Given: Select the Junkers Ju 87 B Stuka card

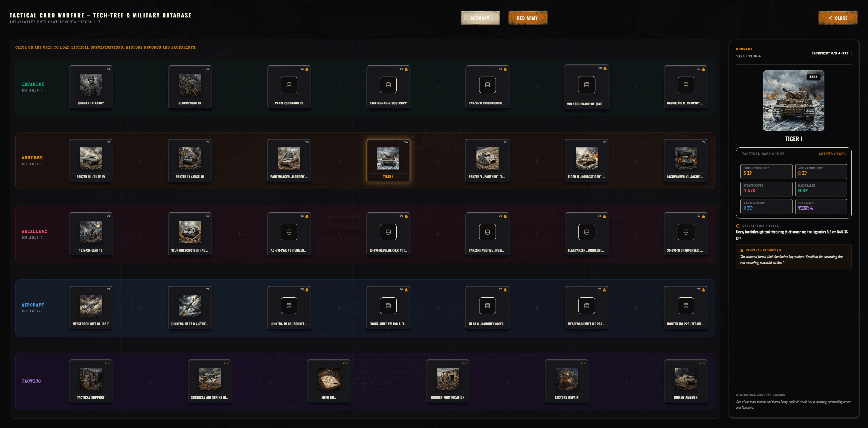Looking at the screenshot, I should (x=190, y=307).
